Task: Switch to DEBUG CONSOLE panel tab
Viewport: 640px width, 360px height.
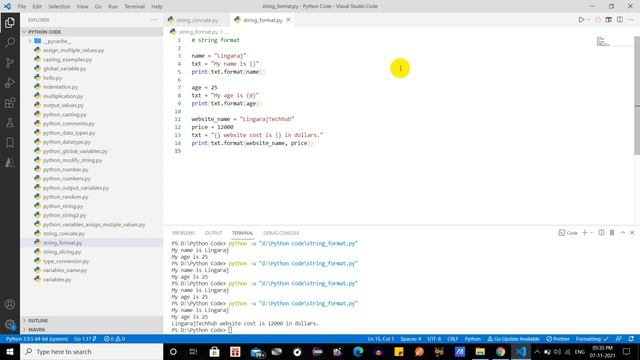Action: (281, 233)
